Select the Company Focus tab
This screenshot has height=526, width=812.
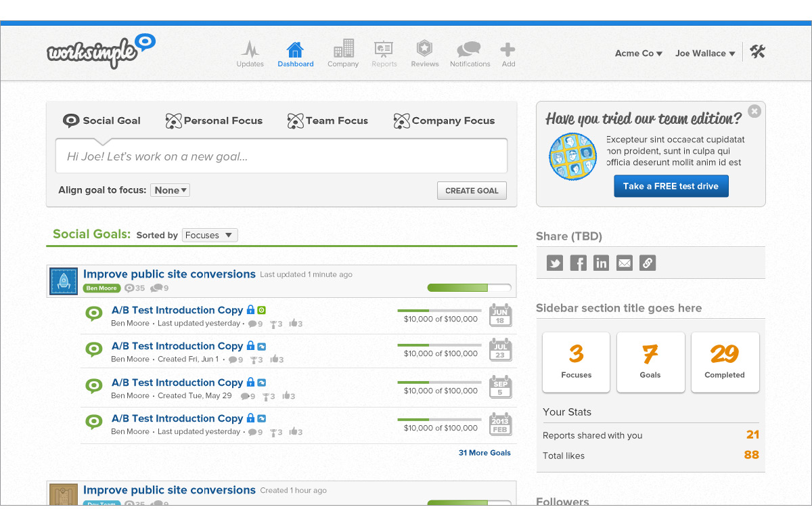pos(444,120)
